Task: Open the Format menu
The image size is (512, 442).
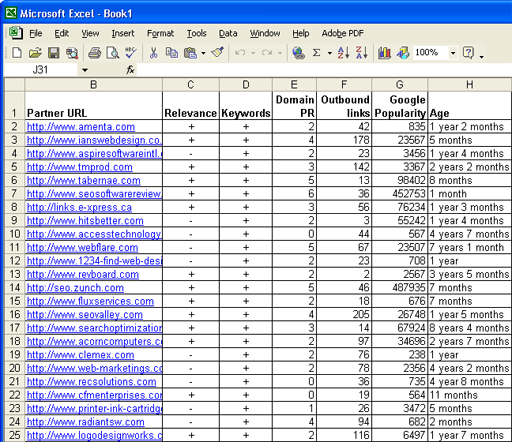Action: coord(160,33)
